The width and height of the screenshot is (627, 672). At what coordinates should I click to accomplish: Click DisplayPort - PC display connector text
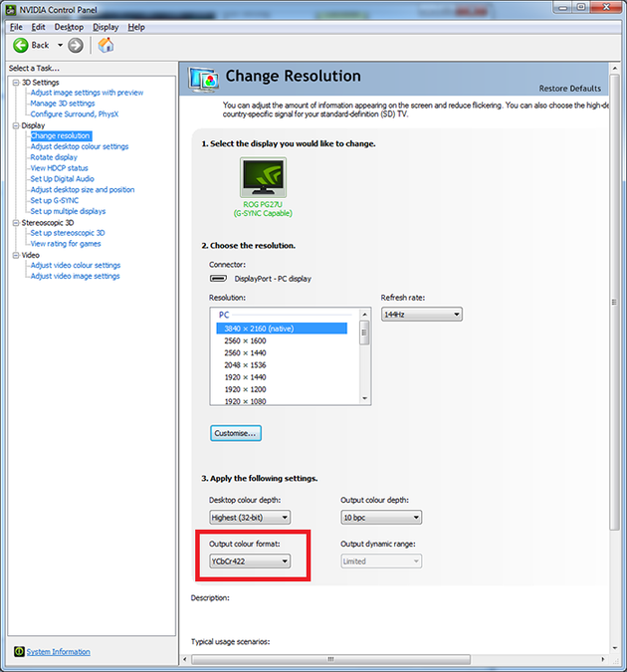click(273, 279)
